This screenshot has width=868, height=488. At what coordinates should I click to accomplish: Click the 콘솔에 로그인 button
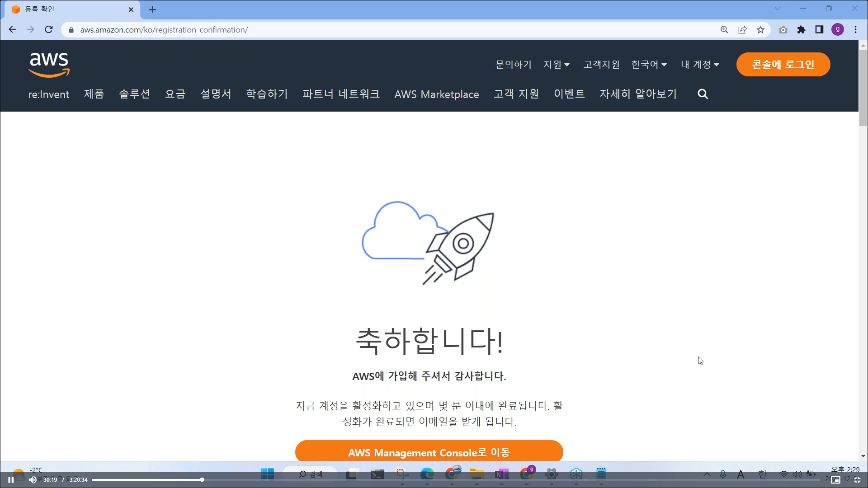click(783, 65)
